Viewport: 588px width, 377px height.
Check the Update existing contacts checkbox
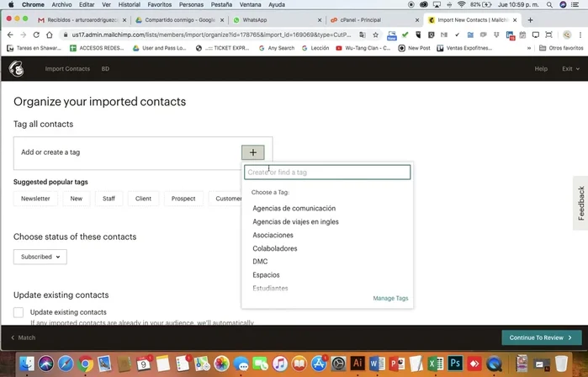tap(19, 312)
